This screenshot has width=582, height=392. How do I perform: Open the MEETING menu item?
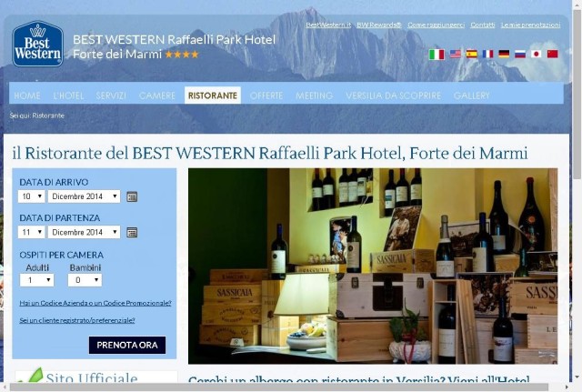(x=314, y=95)
